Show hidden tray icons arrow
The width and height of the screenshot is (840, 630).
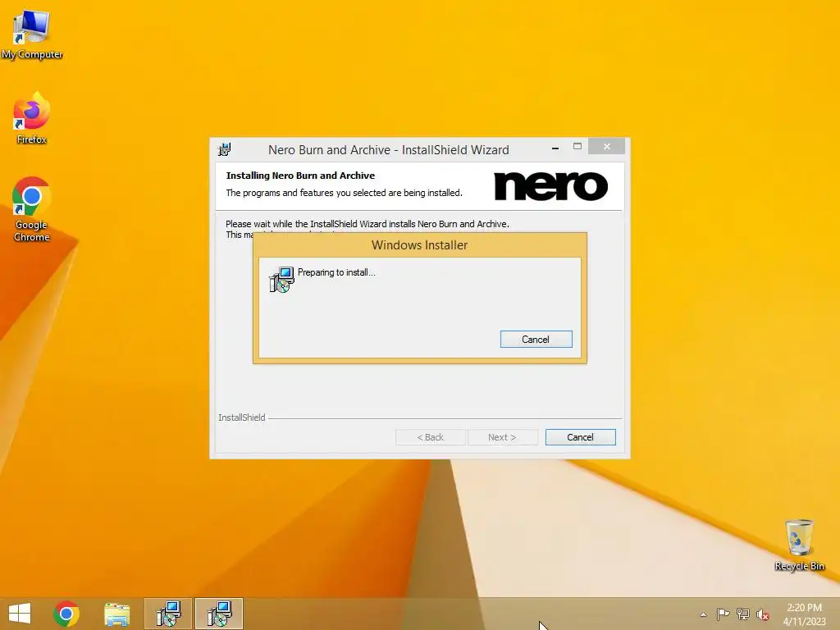(703, 614)
